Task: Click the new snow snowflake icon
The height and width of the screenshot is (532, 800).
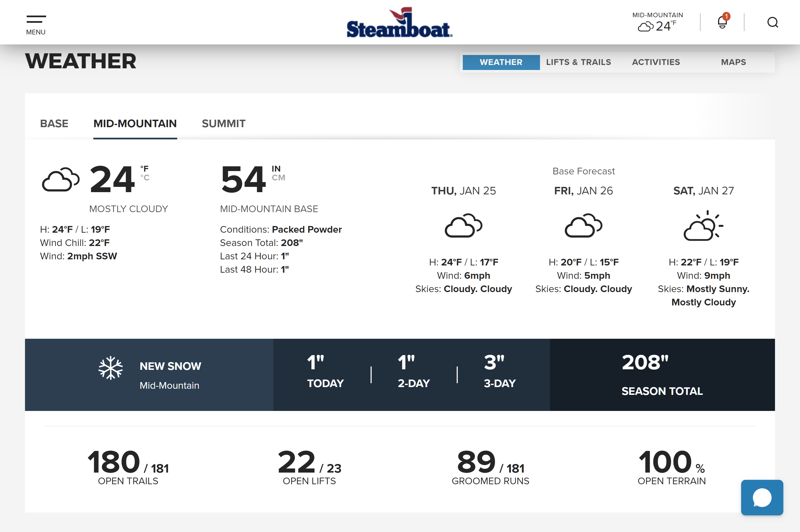Action: (x=111, y=368)
